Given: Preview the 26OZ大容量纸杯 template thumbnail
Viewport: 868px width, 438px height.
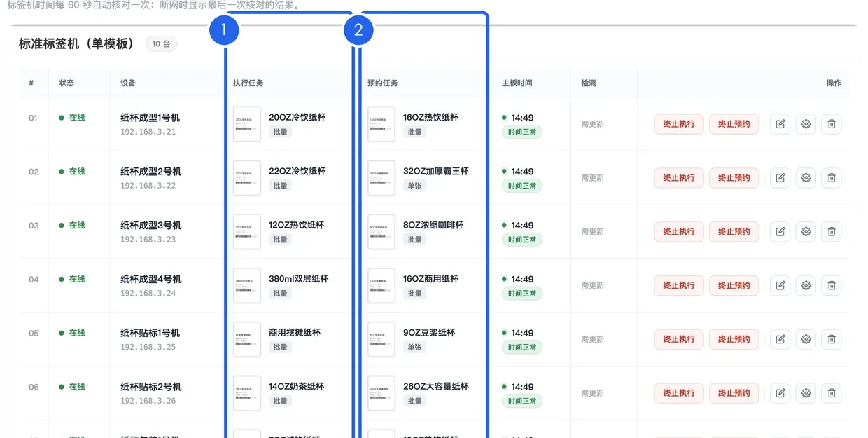Looking at the screenshot, I should point(381,393).
